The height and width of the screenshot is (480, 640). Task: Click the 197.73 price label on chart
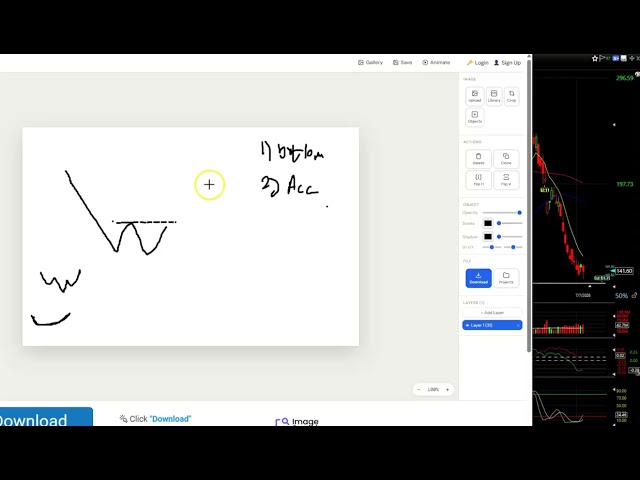(x=624, y=184)
